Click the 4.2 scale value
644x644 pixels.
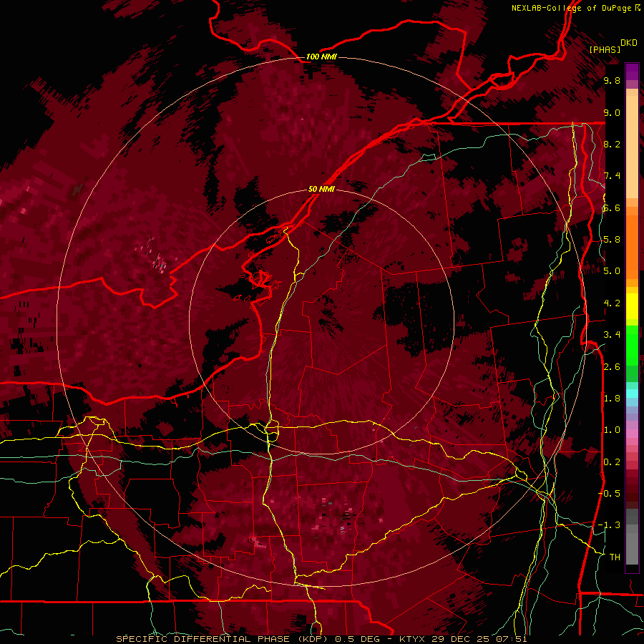tap(612, 303)
